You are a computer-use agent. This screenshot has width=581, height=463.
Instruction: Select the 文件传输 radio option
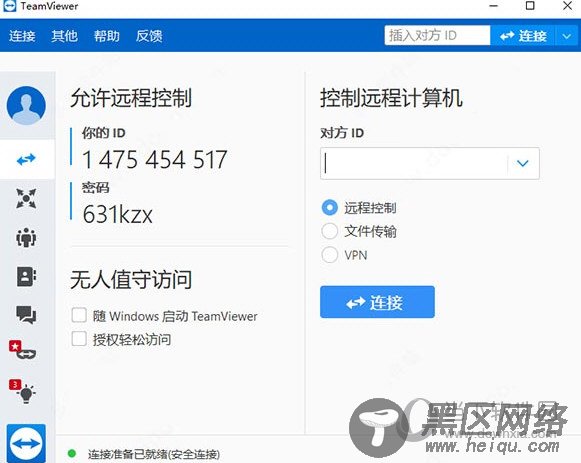(x=329, y=231)
